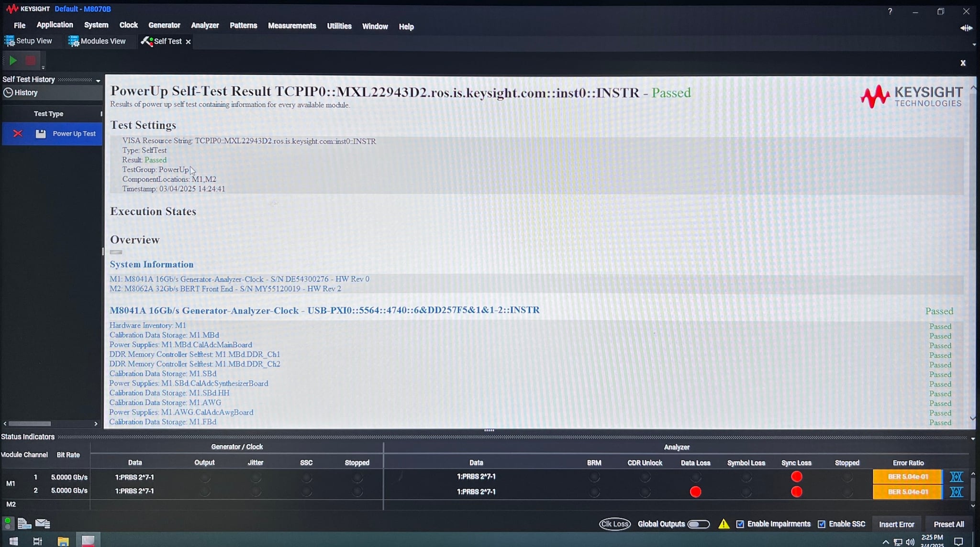Open the Window menu
This screenshot has width=980, height=547.
click(375, 26)
